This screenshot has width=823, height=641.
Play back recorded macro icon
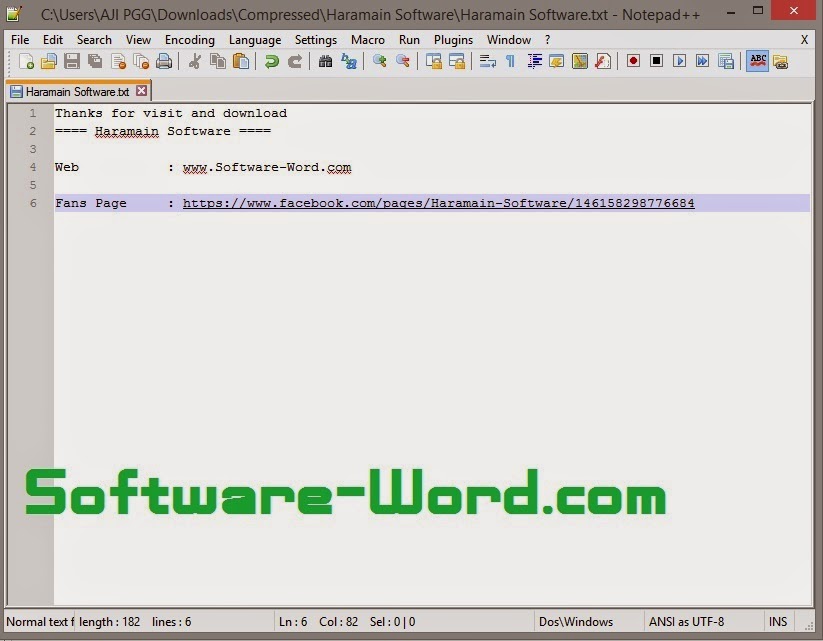pyautogui.click(x=679, y=61)
